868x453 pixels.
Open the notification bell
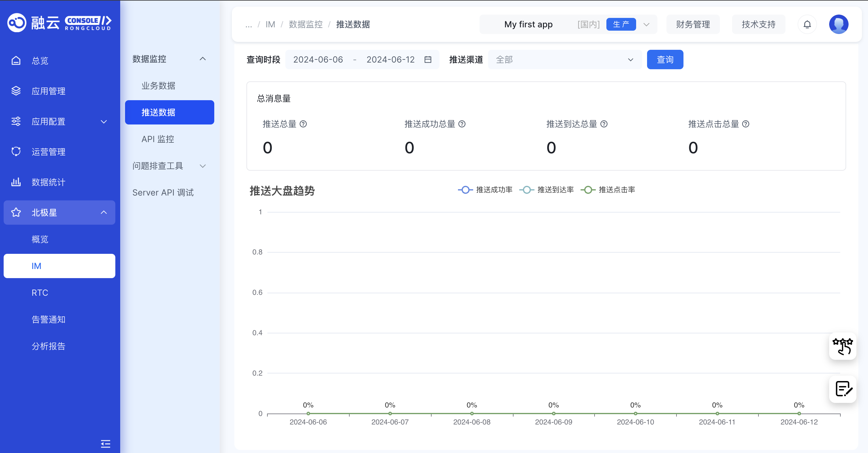click(x=807, y=24)
